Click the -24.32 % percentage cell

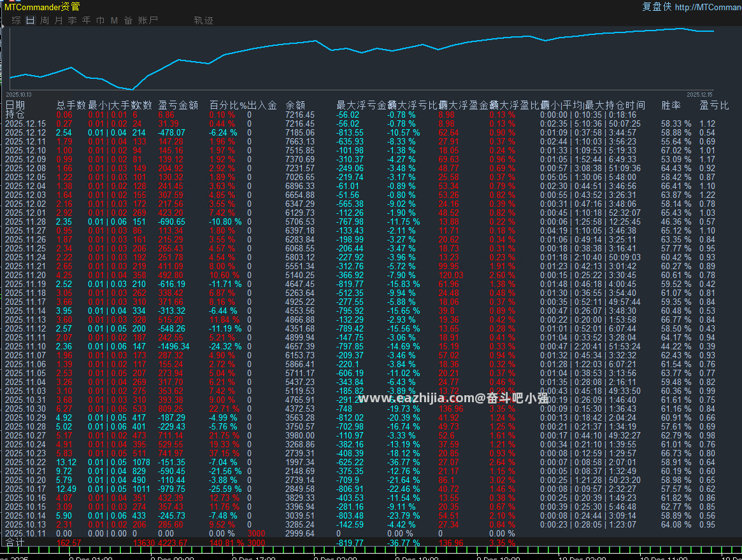point(225,346)
